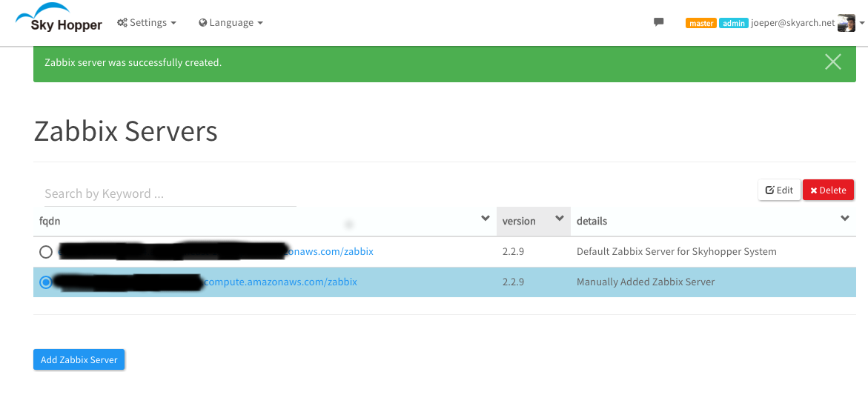This screenshot has width=868, height=395.
Task: Expand the user account dropdown caret
Action: [861, 24]
